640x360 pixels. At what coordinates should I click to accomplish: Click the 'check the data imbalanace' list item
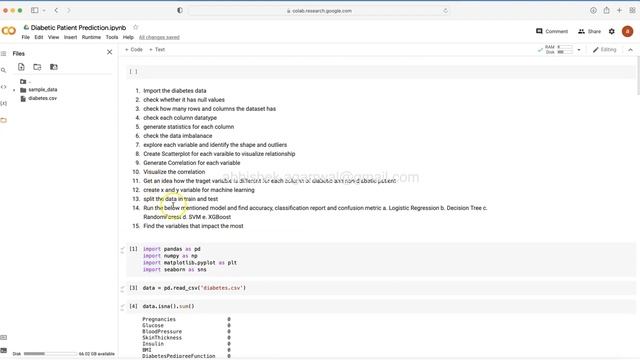pyautogui.click(x=178, y=136)
